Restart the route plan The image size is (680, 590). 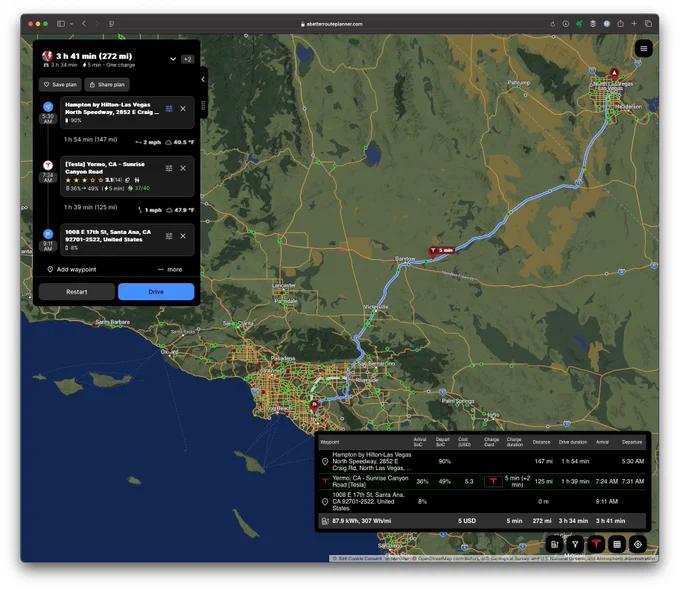pyautogui.click(x=77, y=292)
